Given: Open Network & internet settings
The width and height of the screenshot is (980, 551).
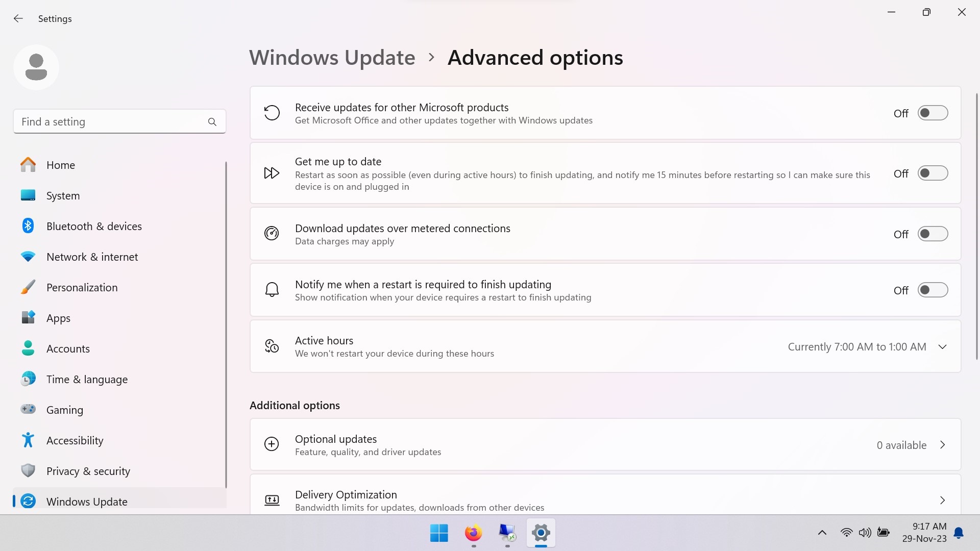Looking at the screenshot, I should pos(119,257).
